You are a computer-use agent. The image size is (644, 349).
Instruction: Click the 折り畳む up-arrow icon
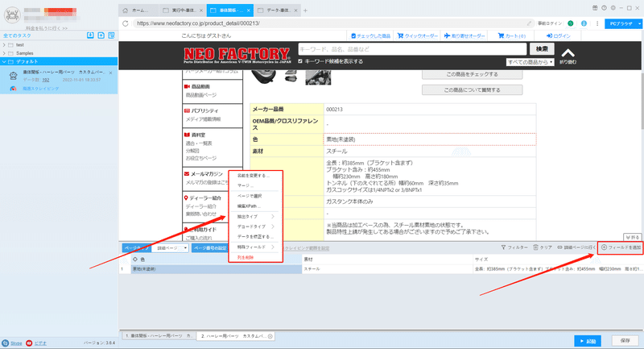click(568, 53)
